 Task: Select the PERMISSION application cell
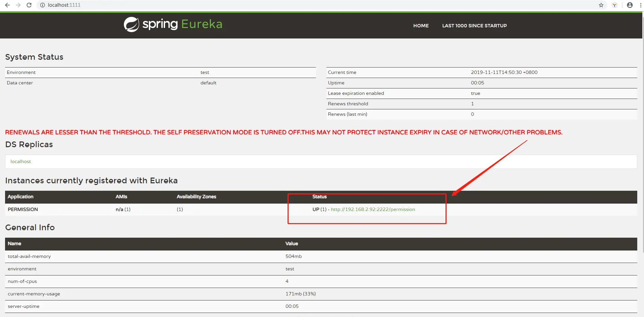point(23,209)
